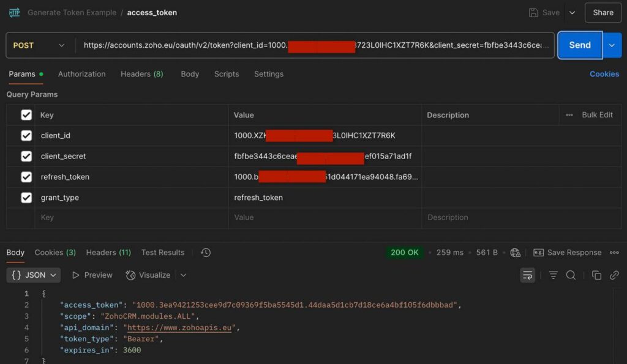Screen dimensions: 627x364
Task: Switch to the Params tab
Action: click(26, 74)
